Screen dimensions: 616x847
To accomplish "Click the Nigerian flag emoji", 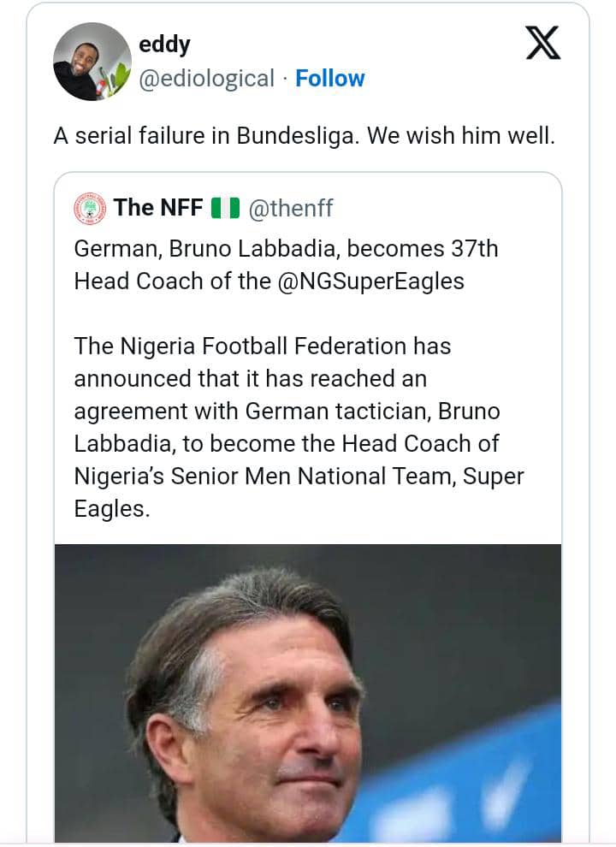I will pos(224,207).
